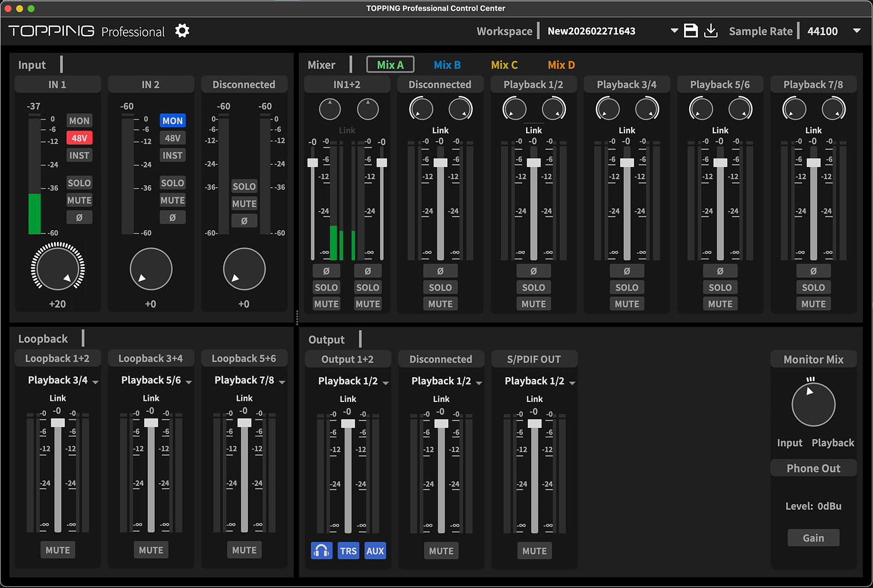This screenshot has width=873, height=588.
Task: Click the Monitor Mix knob
Action: click(813, 405)
